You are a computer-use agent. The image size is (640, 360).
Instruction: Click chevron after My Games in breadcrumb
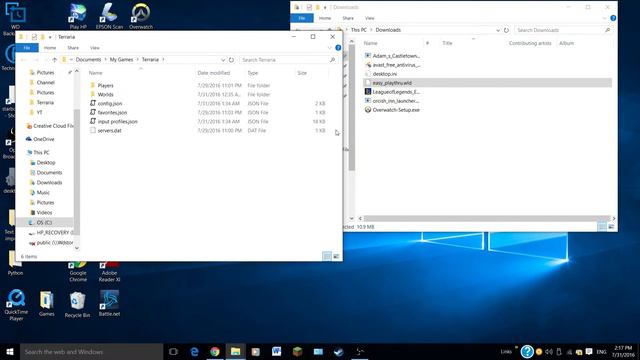137,60
